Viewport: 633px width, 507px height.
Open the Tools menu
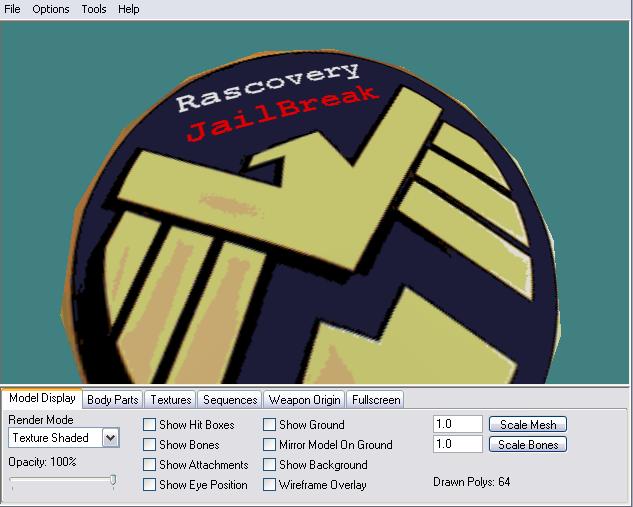click(x=94, y=9)
